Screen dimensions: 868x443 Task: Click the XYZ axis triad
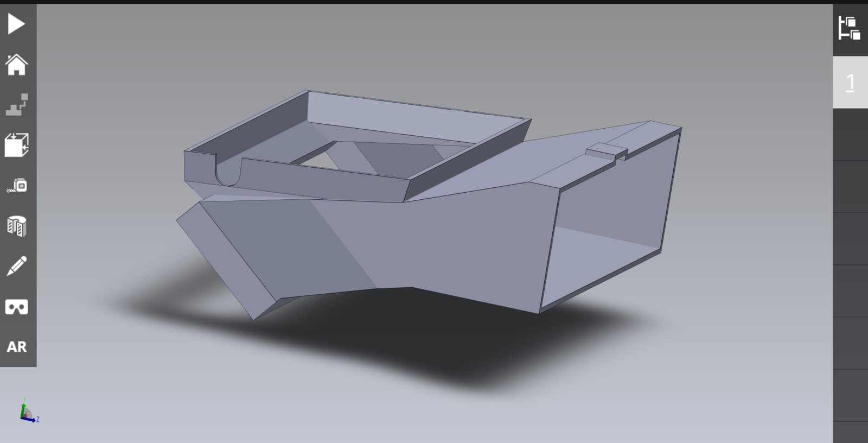pyautogui.click(x=27, y=412)
